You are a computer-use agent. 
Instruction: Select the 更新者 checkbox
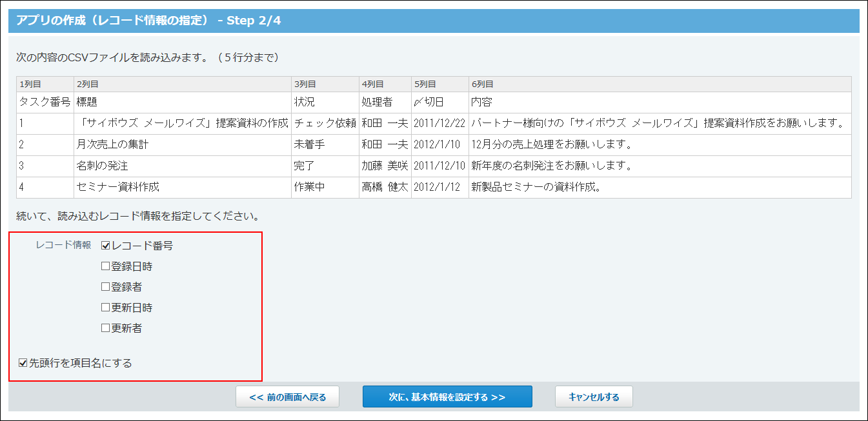(106, 328)
